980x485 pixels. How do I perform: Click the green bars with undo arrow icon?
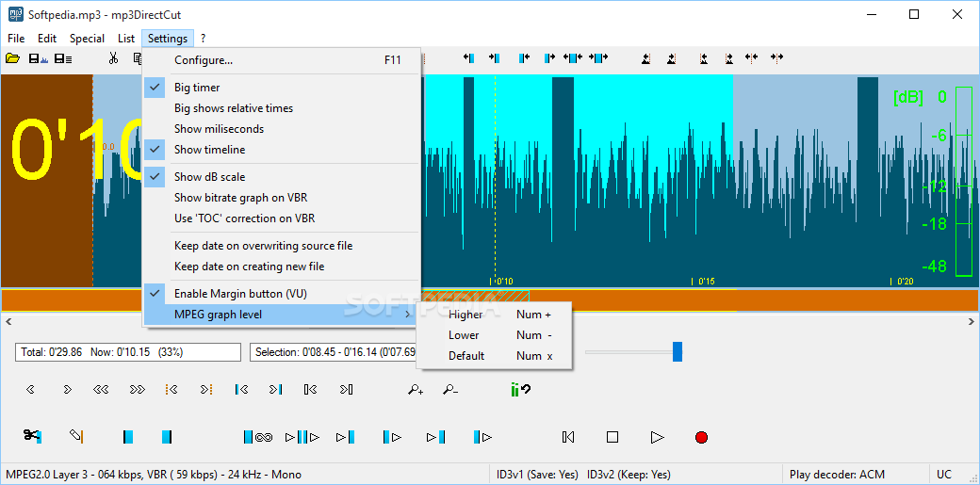(520, 389)
